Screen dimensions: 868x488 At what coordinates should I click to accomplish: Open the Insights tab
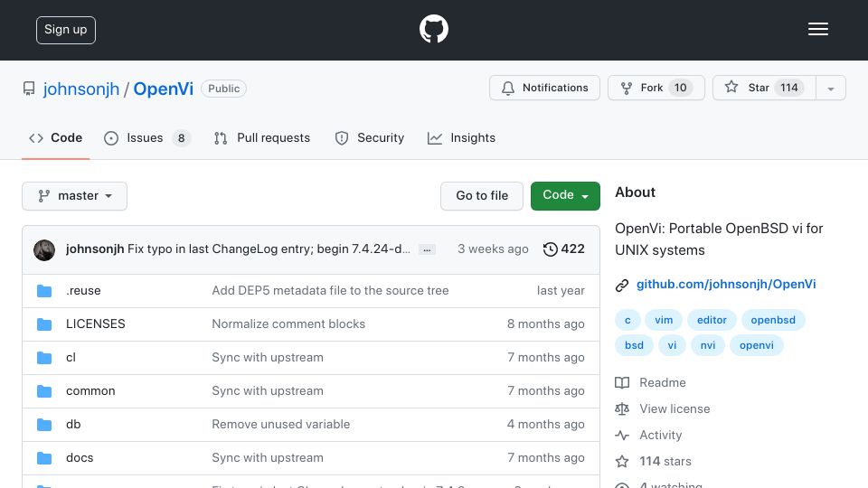tap(462, 137)
